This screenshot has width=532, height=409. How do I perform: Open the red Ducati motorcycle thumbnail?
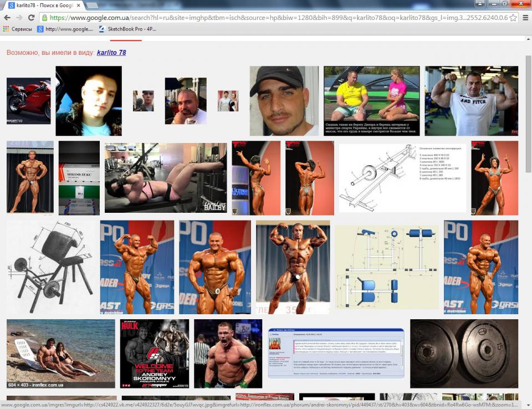pyautogui.click(x=28, y=100)
